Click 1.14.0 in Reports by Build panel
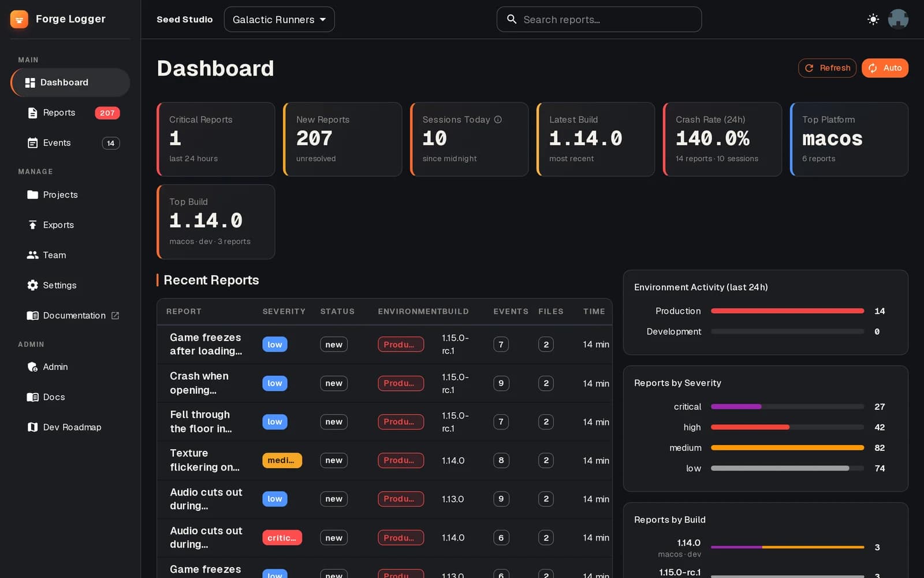Viewport: 924px width, 578px height. (x=688, y=543)
